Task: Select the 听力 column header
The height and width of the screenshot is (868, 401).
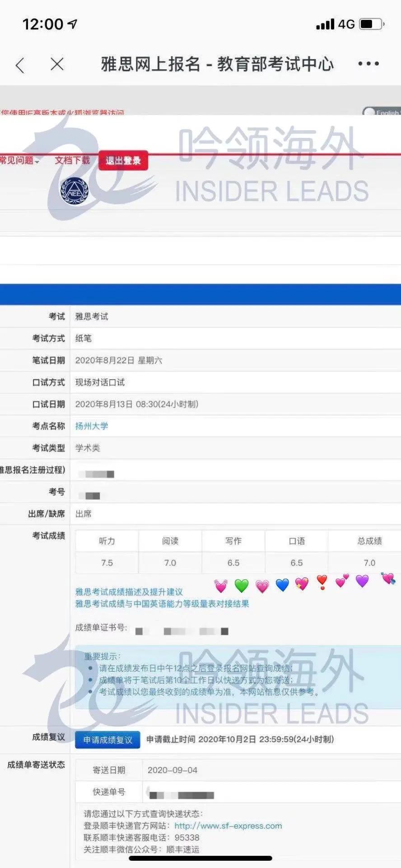Action: click(x=107, y=541)
